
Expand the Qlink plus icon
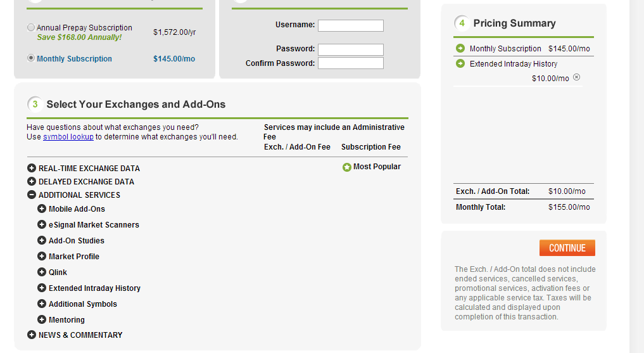(x=42, y=272)
